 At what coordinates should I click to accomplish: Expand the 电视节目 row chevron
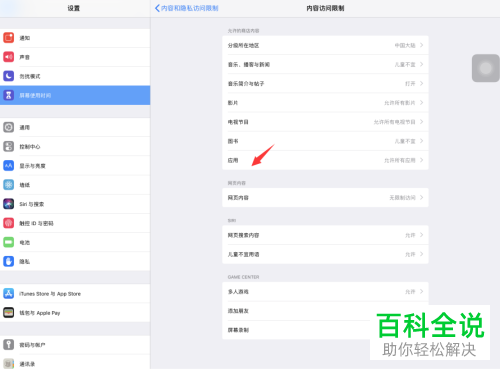422,122
